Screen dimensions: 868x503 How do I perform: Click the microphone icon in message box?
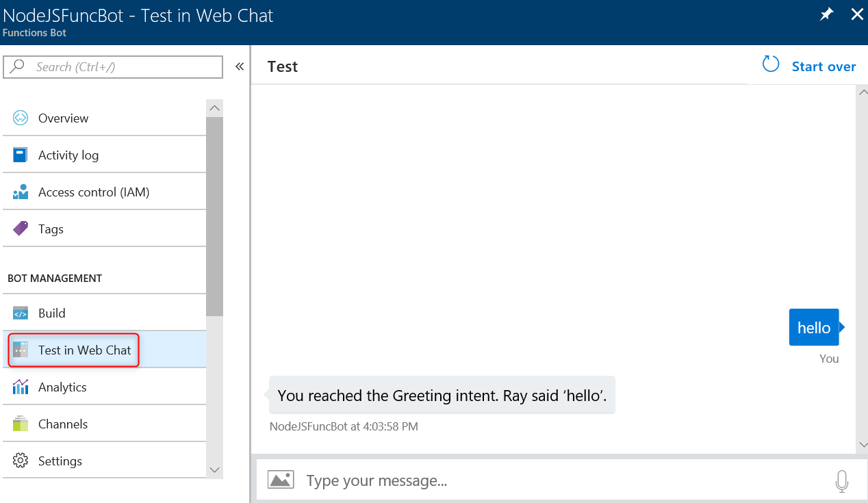842,481
